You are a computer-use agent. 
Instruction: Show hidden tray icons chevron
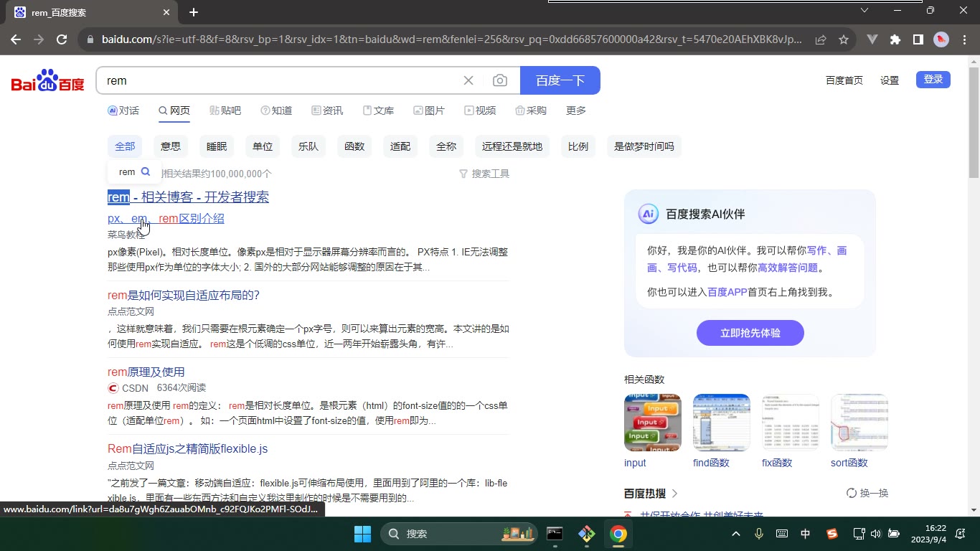point(735,534)
